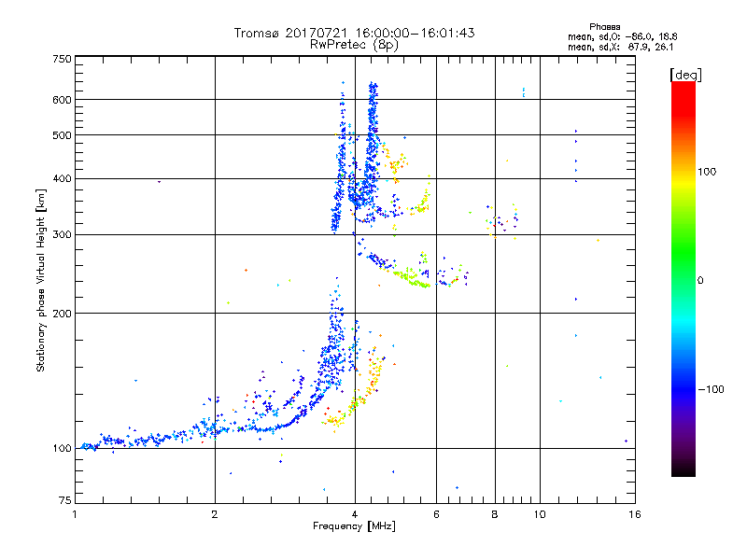Click the colorbar tick label '-100'
Image resolution: width=747 pixels, height=560 pixels.
coord(712,389)
